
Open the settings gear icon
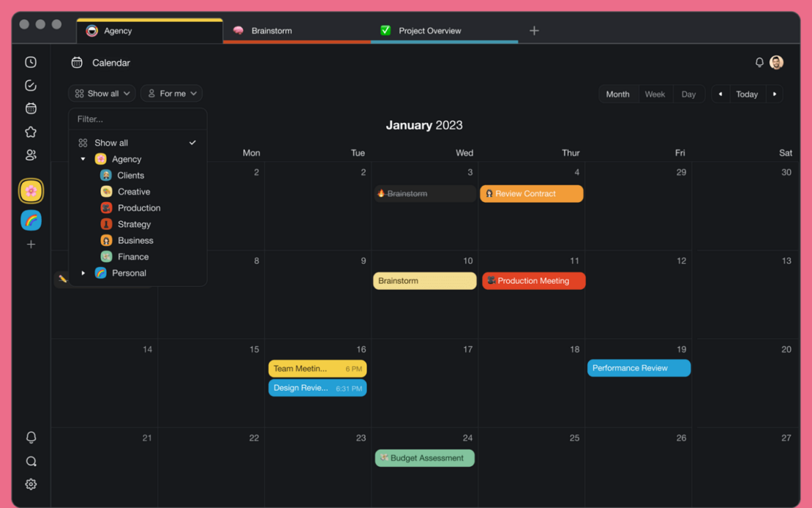31,484
